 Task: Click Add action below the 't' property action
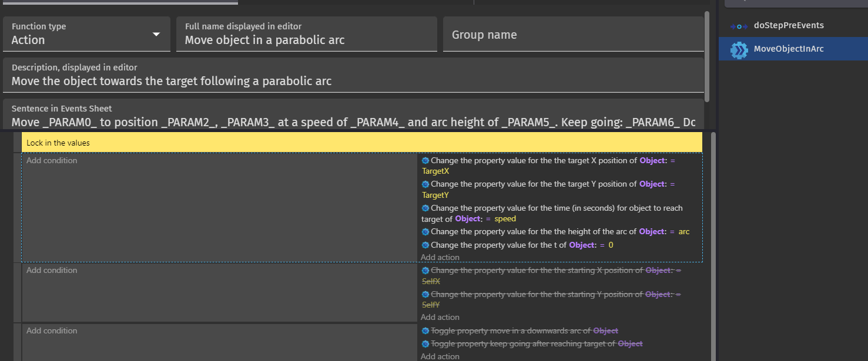440,257
